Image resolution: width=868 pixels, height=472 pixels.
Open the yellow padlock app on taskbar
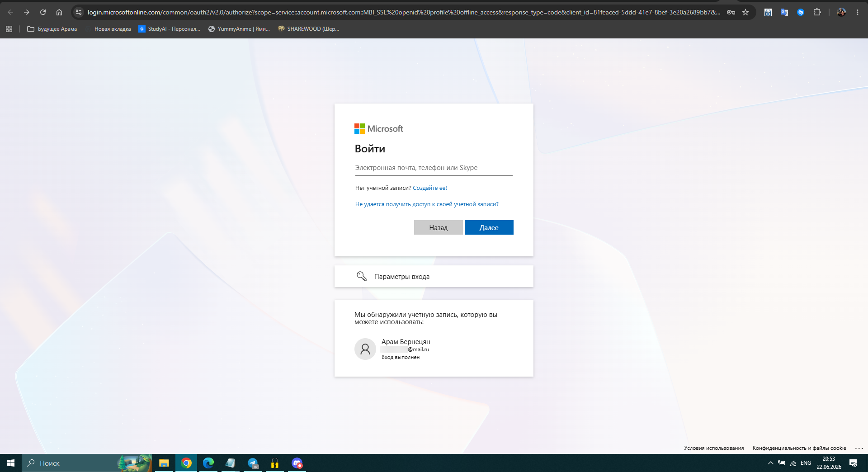[x=275, y=463]
